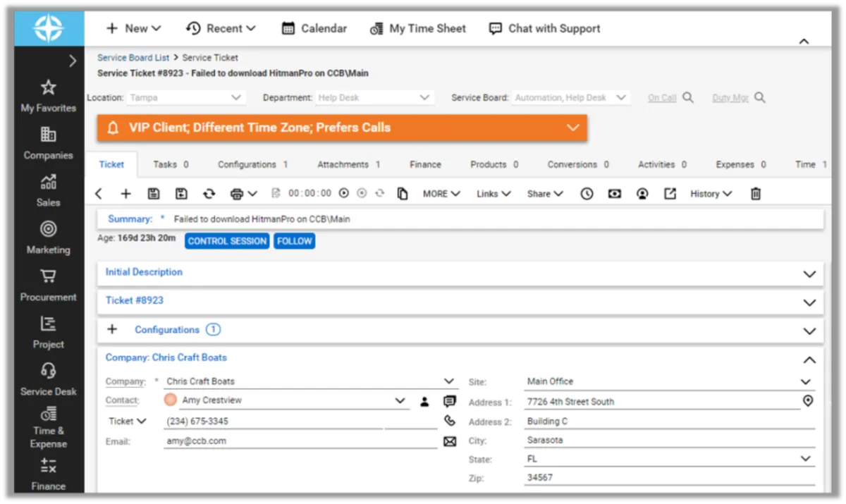Click the clock icon in ticket toolbar
The height and width of the screenshot is (504, 846).
coord(587,194)
